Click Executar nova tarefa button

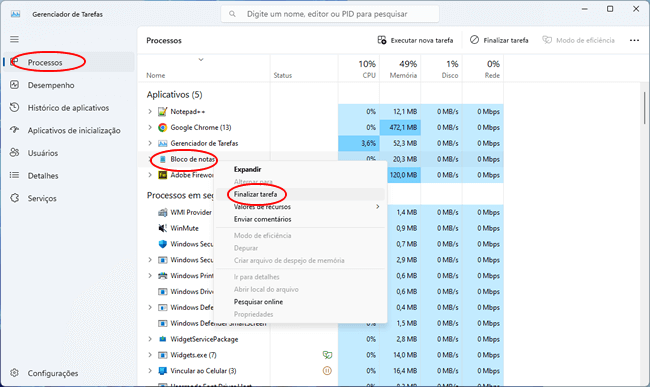[x=415, y=40]
